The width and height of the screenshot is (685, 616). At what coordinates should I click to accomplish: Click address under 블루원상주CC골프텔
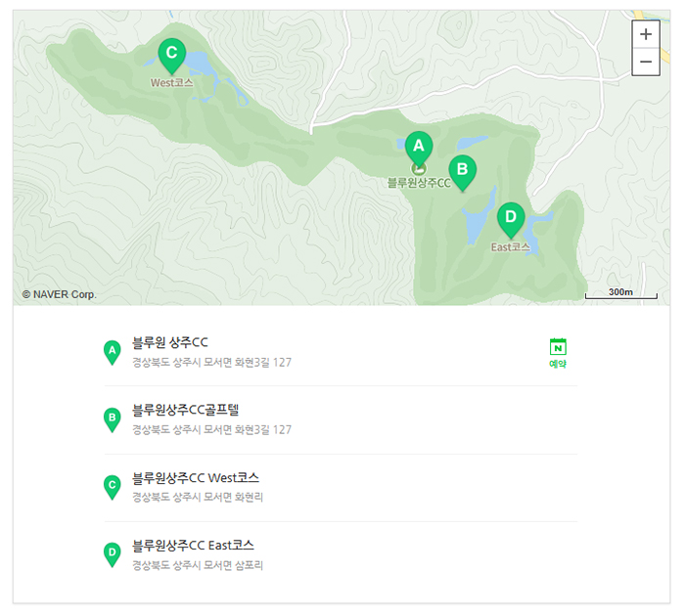[x=212, y=429]
